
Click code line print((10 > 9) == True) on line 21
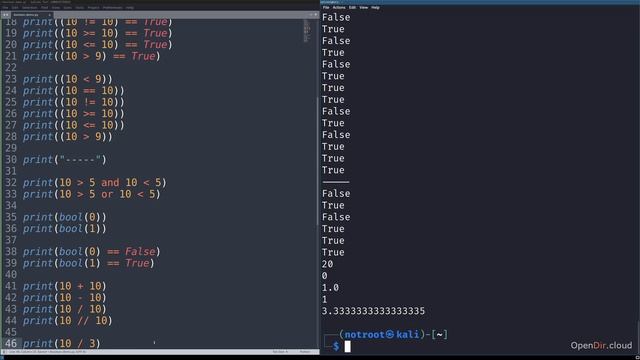point(91,56)
